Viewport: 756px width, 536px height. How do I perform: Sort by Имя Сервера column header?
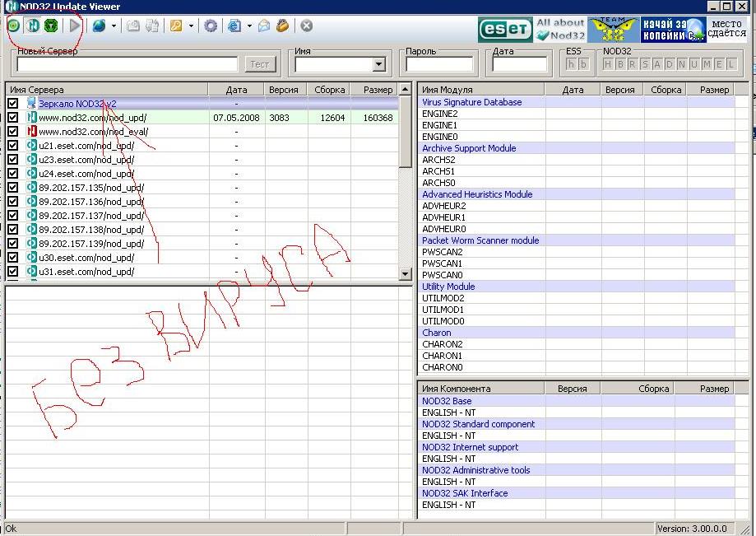point(107,89)
